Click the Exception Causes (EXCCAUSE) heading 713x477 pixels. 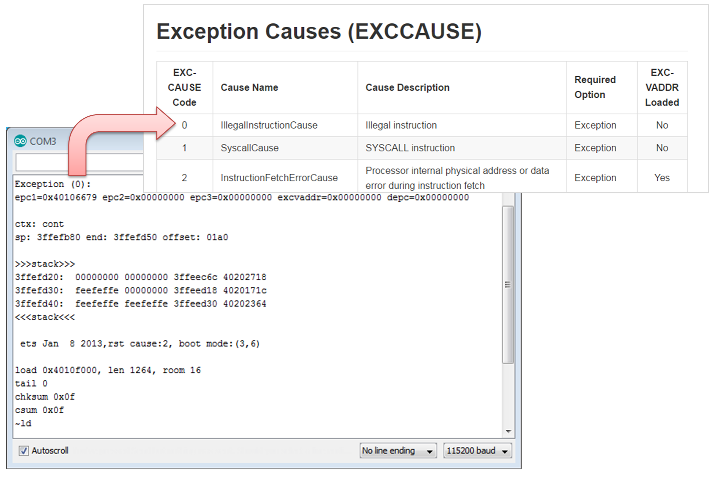coord(319,32)
